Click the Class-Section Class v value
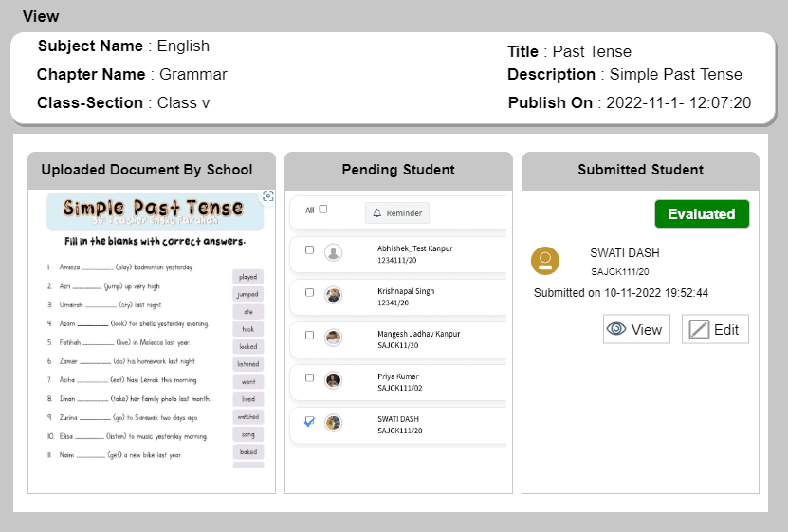 click(183, 103)
